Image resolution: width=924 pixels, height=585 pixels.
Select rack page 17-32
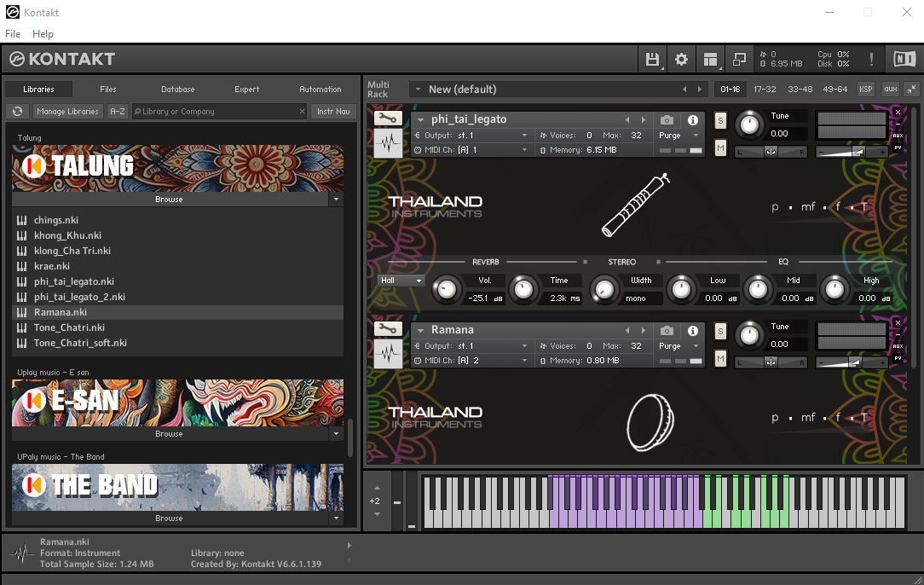[765, 89]
